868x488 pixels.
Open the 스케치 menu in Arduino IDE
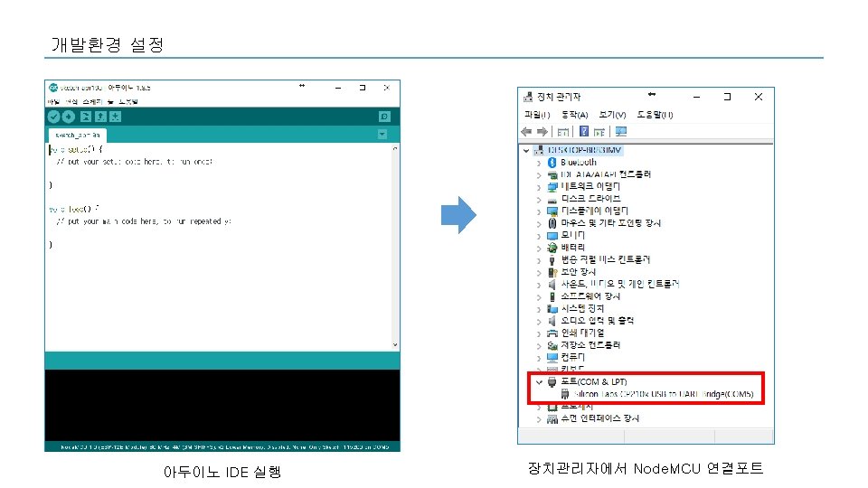click(92, 102)
